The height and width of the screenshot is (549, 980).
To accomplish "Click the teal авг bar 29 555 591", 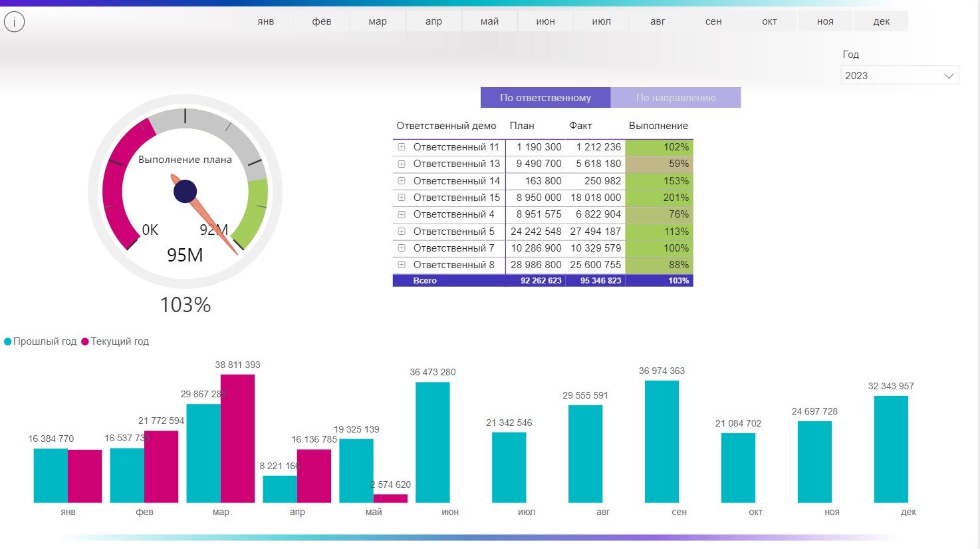I will (x=585, y=454).
